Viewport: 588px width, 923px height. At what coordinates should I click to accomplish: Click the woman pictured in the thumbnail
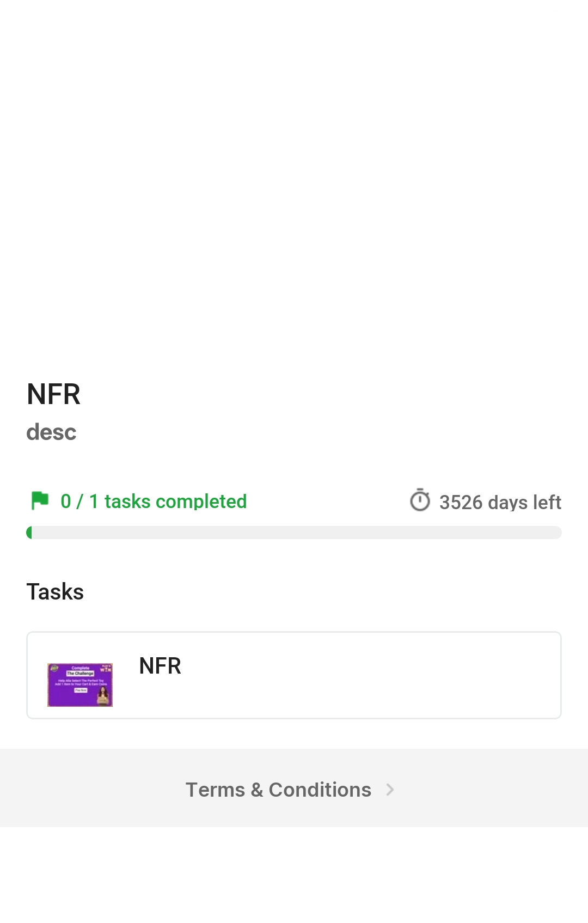click(102, 695)
